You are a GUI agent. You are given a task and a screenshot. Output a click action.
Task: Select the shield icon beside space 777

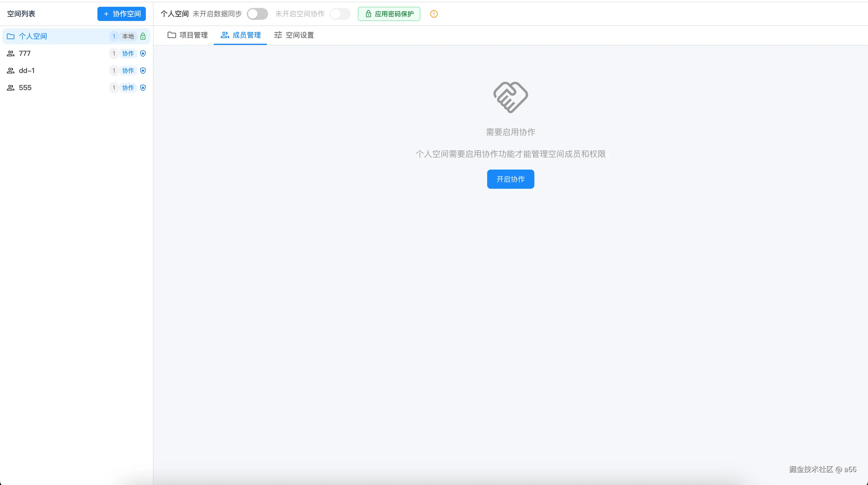[143, 53]
